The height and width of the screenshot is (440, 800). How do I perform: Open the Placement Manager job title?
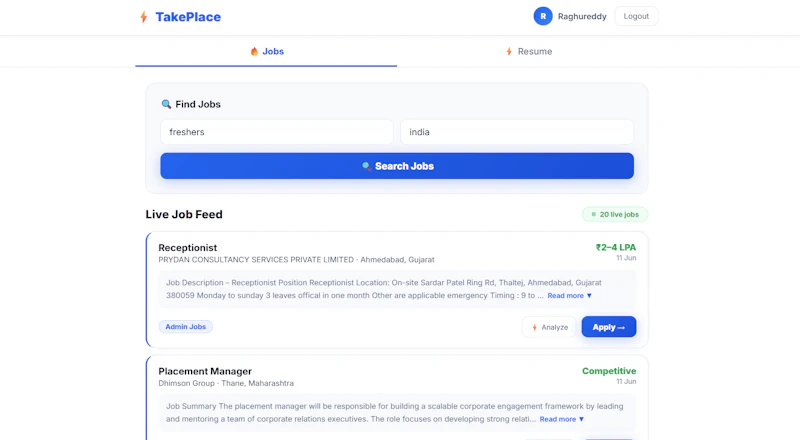click(205, 371)
